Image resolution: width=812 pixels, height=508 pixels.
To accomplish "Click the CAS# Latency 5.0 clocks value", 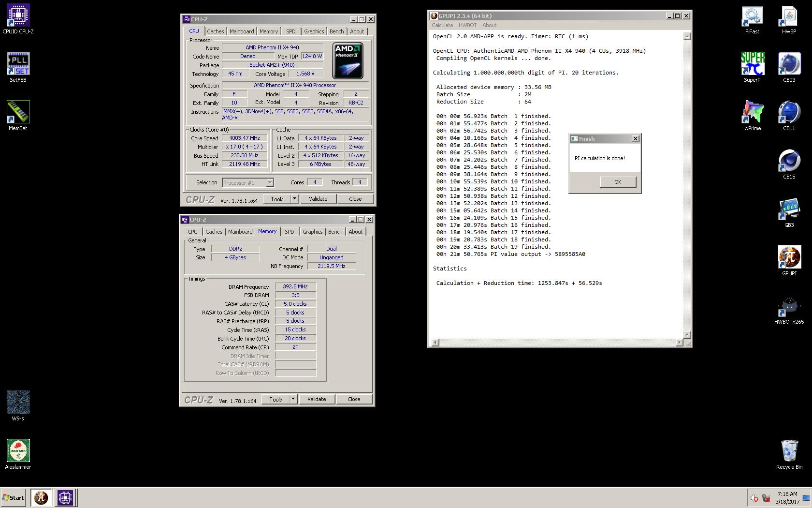I will click(295, 304).
